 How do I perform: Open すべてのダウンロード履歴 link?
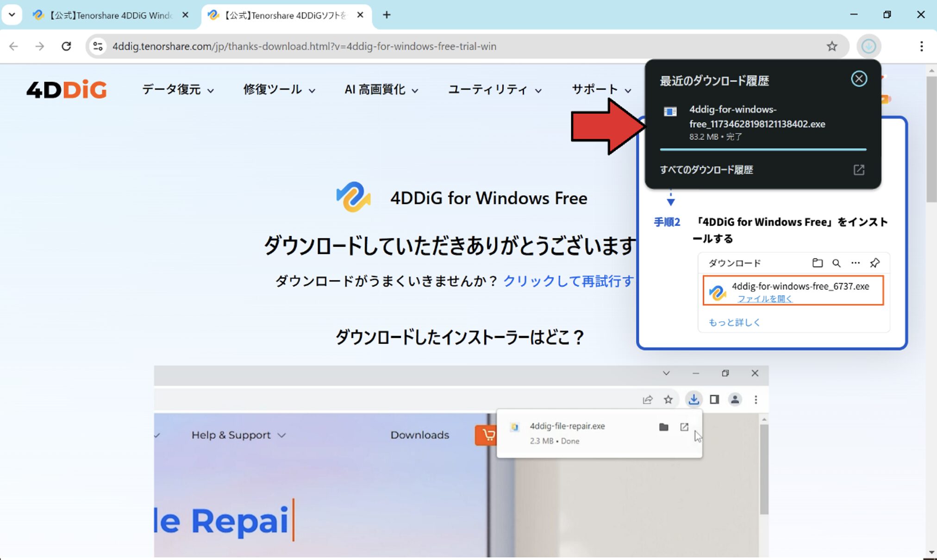click(x=706, y=170)
